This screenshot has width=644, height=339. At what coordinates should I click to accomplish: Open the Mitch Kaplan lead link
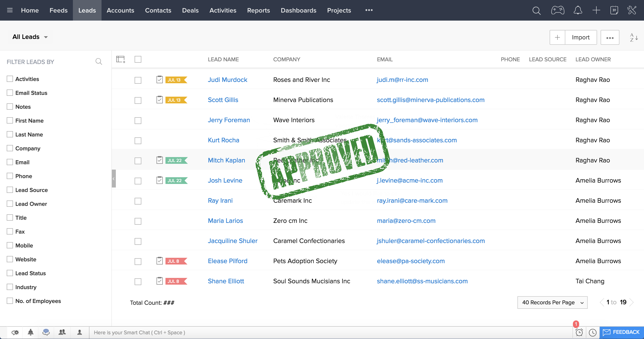click(x=226, y=160)
